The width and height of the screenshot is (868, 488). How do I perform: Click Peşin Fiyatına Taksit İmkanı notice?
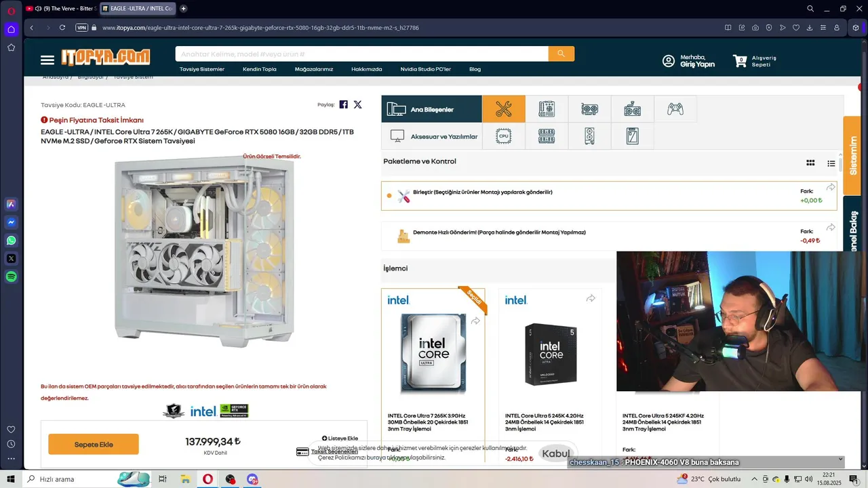(92, 120)
